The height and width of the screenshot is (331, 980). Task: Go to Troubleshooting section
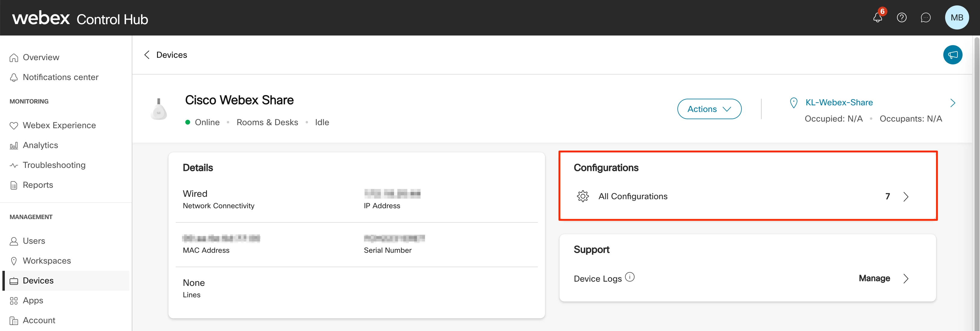click(x=54, y=165)
